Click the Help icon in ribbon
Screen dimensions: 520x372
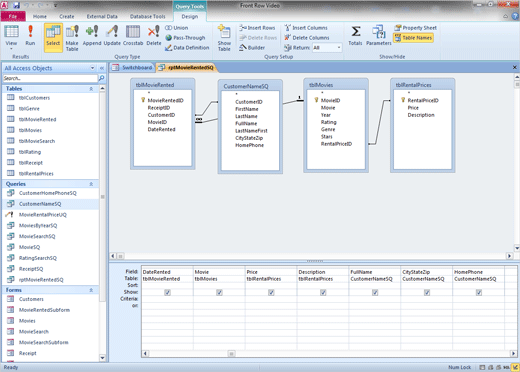(x=515, y=16)
